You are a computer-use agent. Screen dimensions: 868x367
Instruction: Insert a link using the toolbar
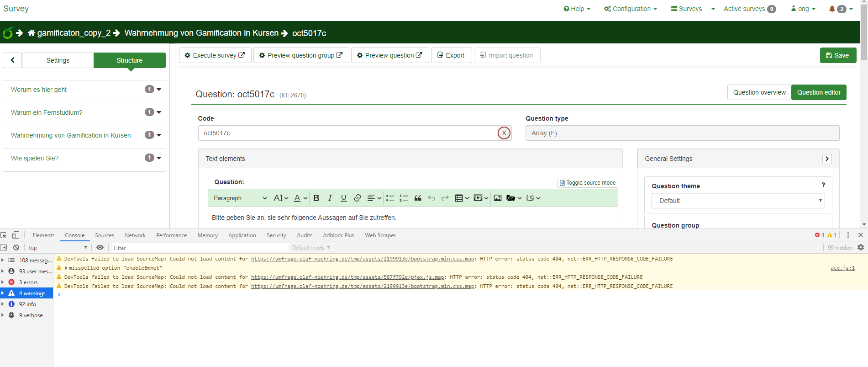click(358, 198)
